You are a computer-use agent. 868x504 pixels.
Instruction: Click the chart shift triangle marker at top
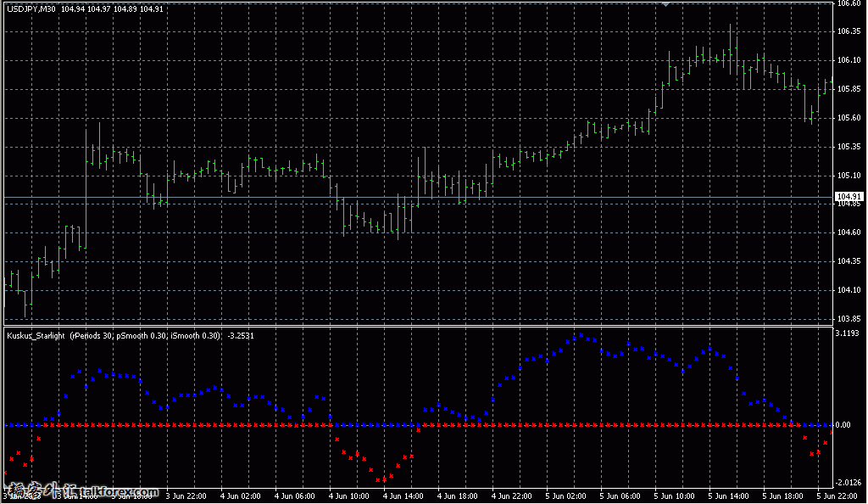666,4
